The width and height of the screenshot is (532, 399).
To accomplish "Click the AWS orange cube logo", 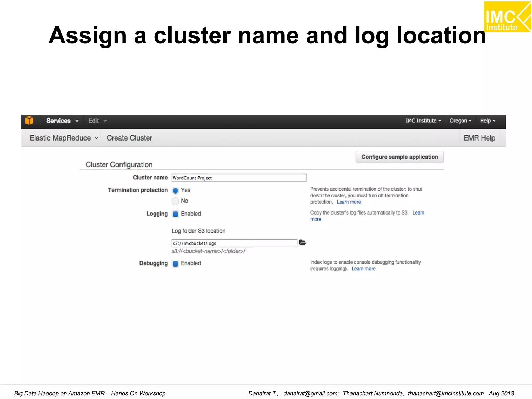I will click(x=29, y=121).
